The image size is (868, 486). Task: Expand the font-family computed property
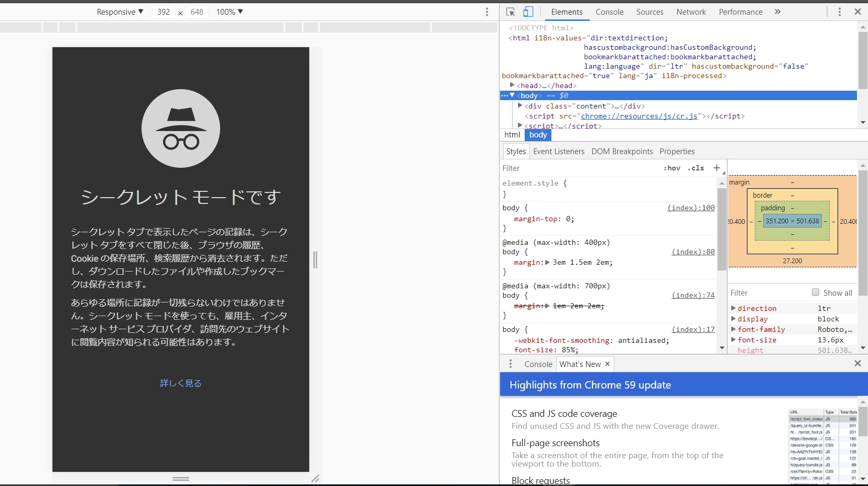[734, 329]
